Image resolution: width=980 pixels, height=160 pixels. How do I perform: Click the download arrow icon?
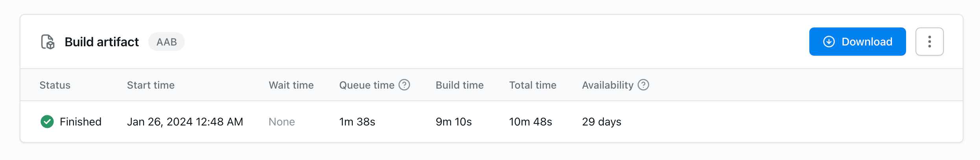pyautogui.click(x=829, y=42)
